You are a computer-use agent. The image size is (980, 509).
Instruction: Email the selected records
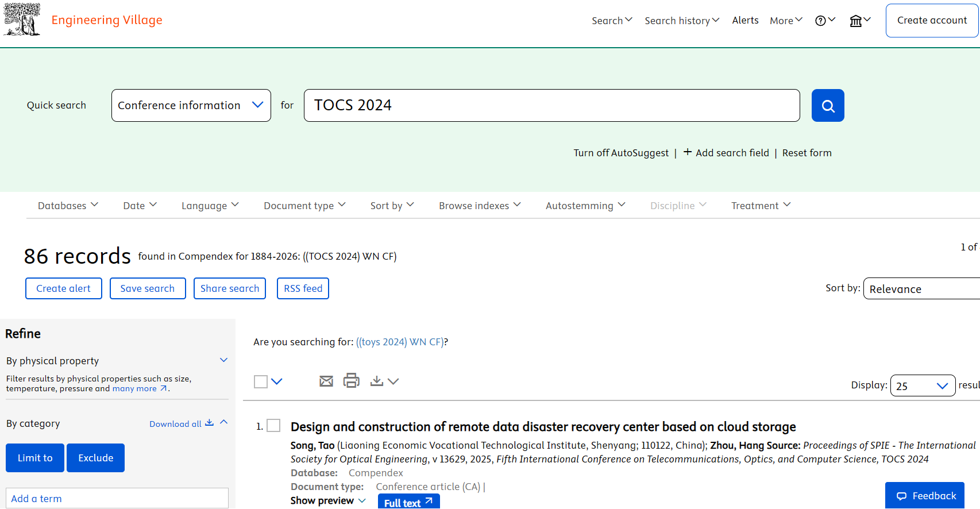point(326,381)
